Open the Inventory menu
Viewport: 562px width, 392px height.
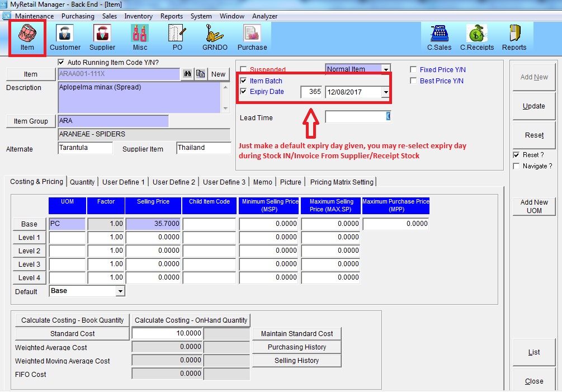tap(138, 16)
